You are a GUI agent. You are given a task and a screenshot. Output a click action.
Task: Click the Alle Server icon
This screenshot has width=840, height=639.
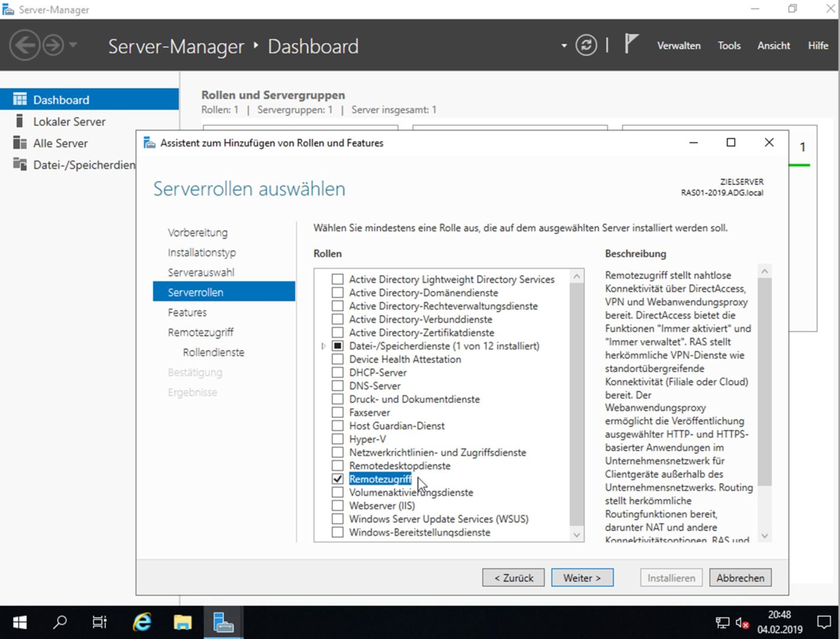20,143
